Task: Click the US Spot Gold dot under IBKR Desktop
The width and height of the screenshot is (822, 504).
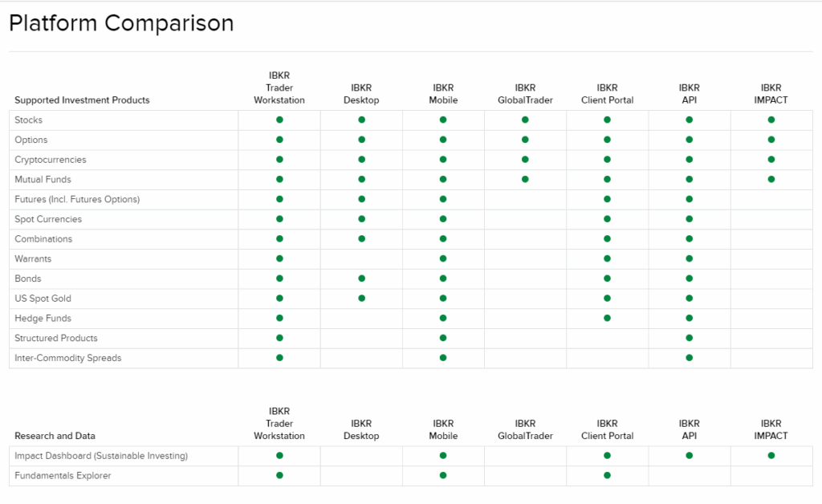Action: coord(361,299)
